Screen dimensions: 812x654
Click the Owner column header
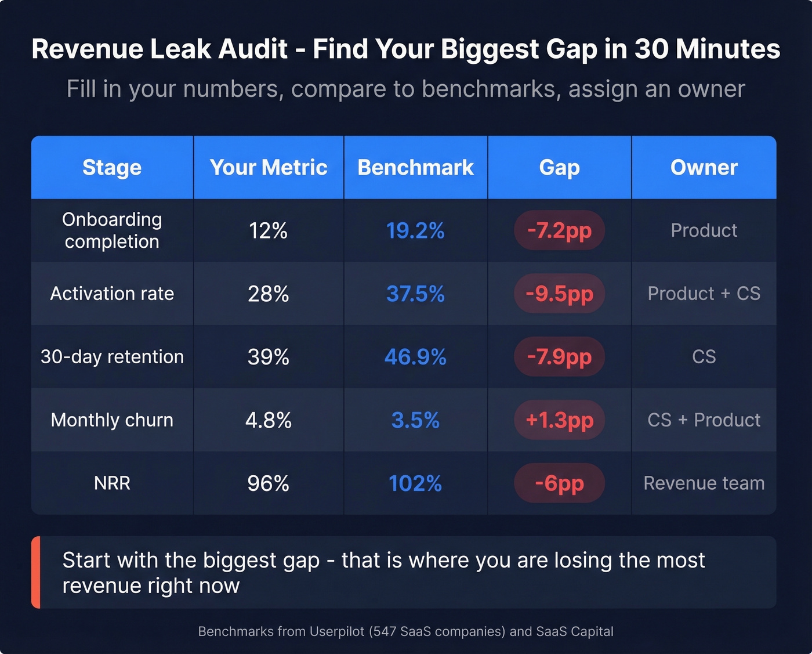point(704,167)
